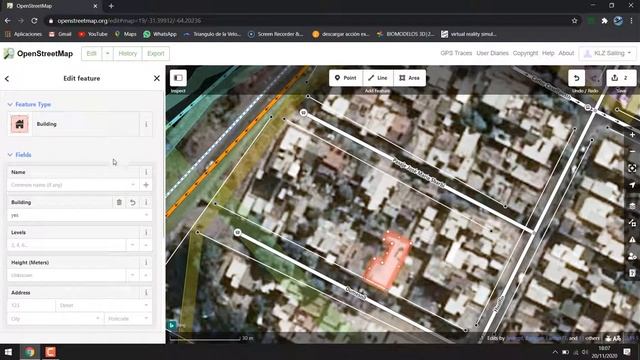Open the preferences panel

(x=632, y=256)
